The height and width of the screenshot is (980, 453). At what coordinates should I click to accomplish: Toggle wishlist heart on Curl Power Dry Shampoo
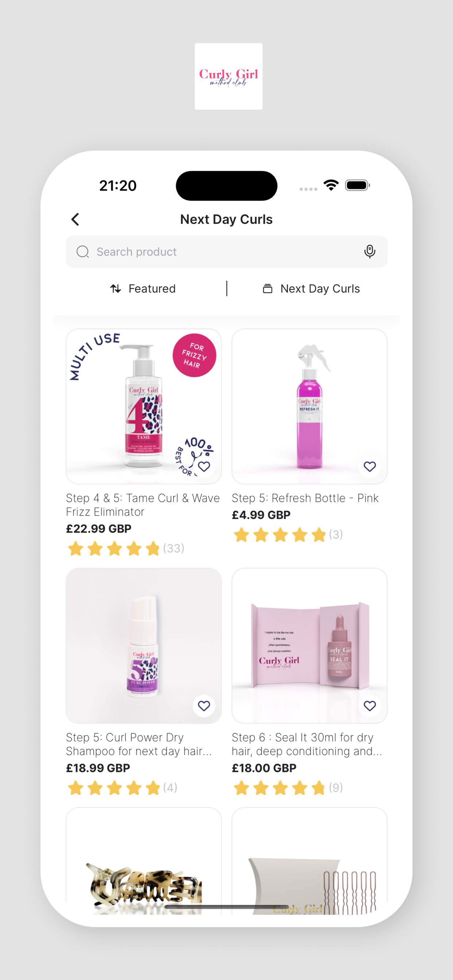204,706
